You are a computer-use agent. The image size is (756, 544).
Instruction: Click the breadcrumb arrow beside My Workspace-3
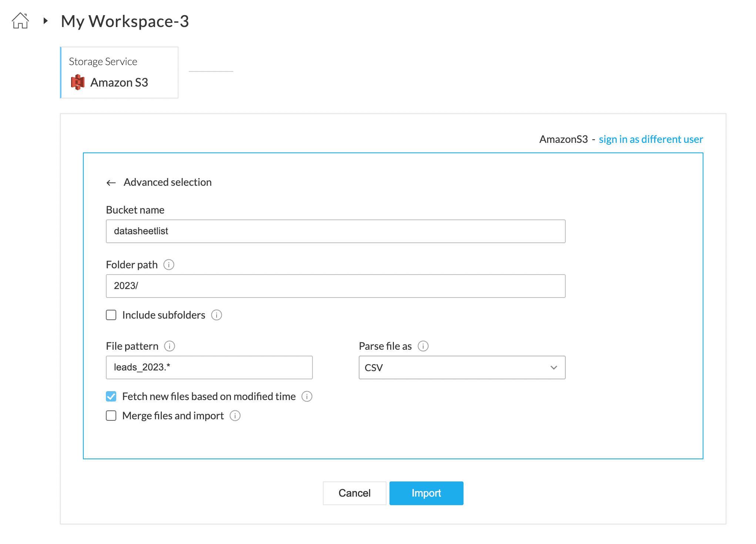click(46, 21)
